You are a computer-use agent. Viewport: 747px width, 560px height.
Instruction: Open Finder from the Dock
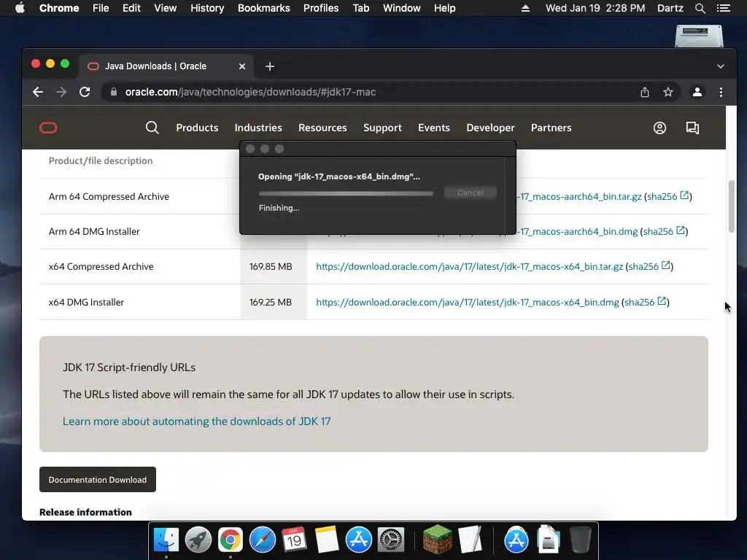[x=166, y=540]
